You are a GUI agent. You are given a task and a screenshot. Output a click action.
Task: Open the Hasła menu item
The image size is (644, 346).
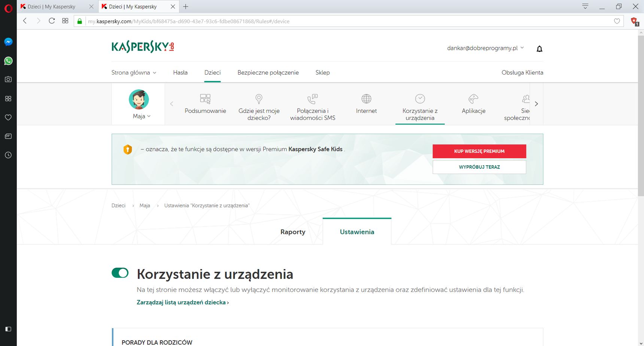point(180,73)
